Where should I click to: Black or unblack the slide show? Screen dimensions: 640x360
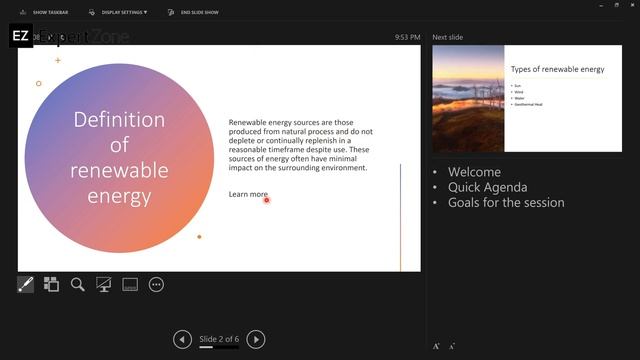(104, 284)
